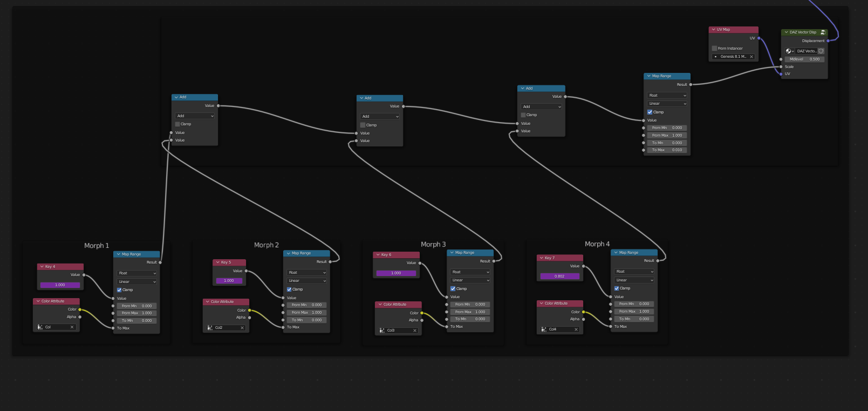This screenshot has width=868, height=411.
Task: Click the Key 4 value slider showing 1.000
Action: coord(60,285)
